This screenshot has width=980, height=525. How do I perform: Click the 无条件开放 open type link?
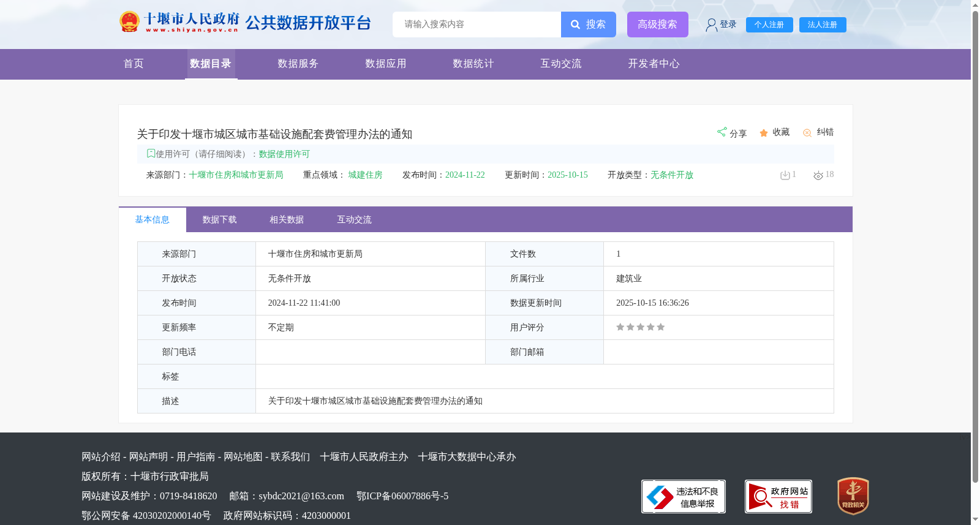pos(672,175)
